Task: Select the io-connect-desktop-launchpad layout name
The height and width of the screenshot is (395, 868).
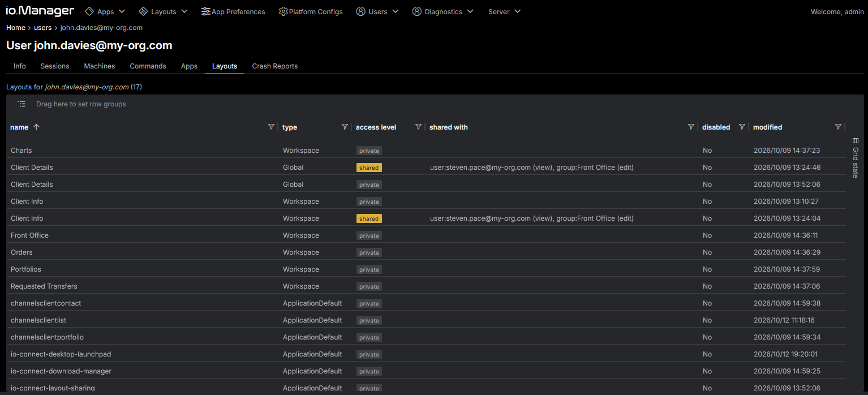Action: pos(61,354)
